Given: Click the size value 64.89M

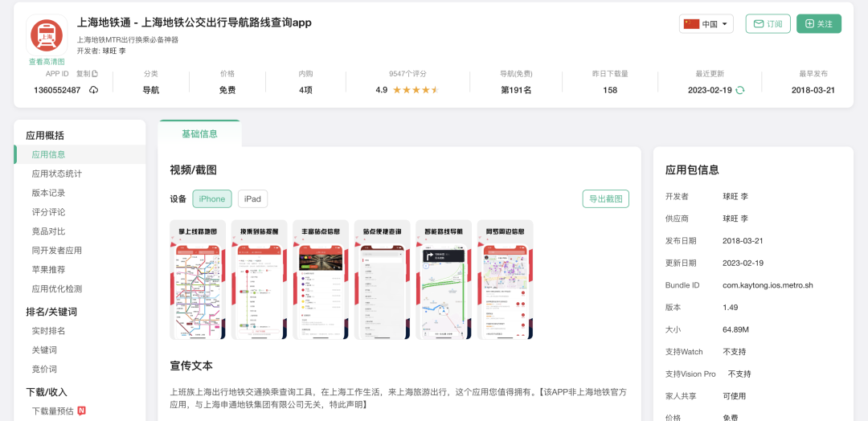Looking at the screenshot, I should [735, 329].
